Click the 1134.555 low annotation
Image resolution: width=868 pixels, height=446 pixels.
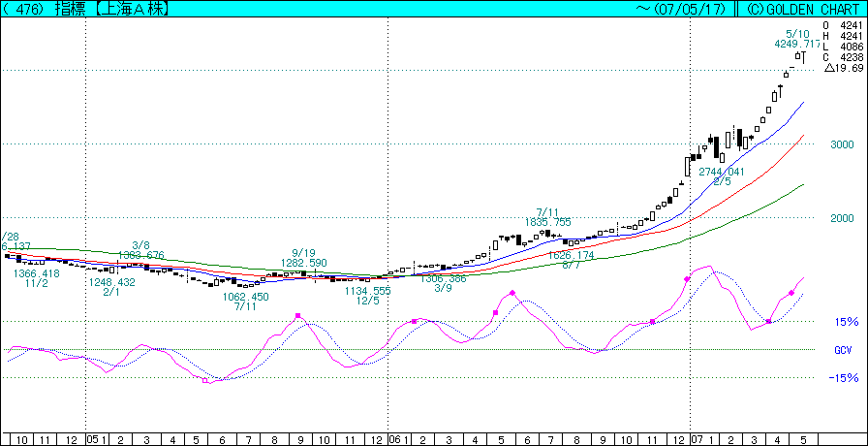point(367,290)
